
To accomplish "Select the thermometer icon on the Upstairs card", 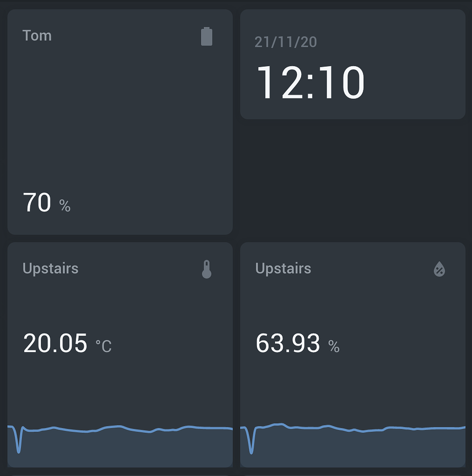I will coord(206,269).
